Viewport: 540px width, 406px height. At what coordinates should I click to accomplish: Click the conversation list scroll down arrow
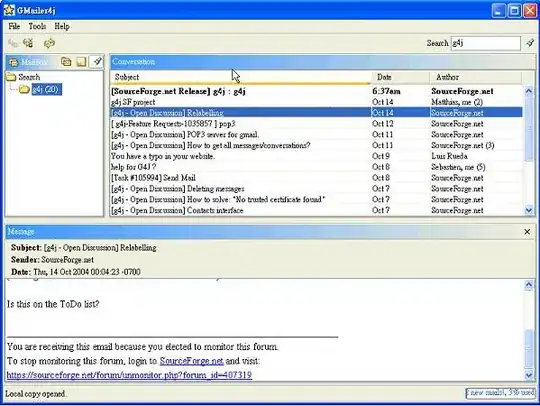pyautogui.click(x=529, y=210)
